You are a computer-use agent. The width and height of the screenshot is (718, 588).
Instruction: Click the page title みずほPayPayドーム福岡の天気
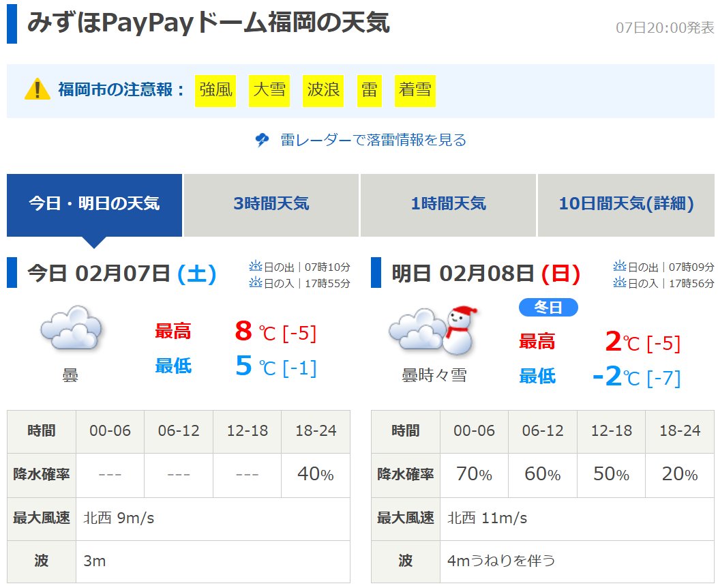(209, 23)
